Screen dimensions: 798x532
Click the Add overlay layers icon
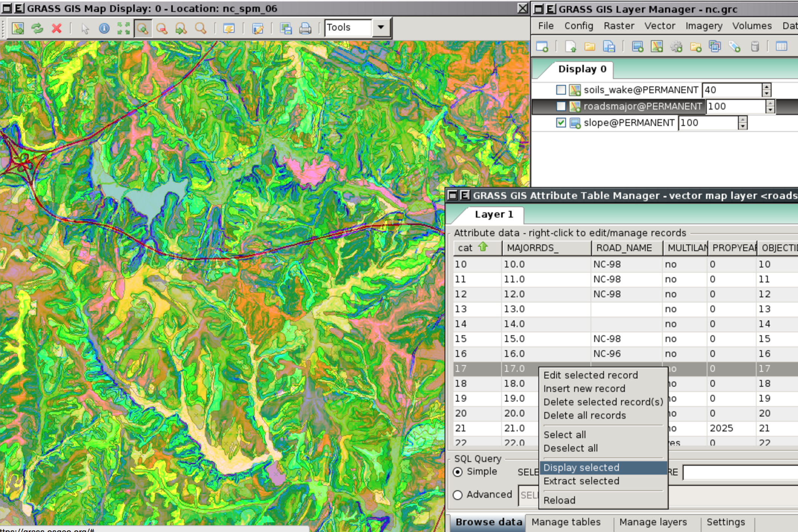click(715, 47)
